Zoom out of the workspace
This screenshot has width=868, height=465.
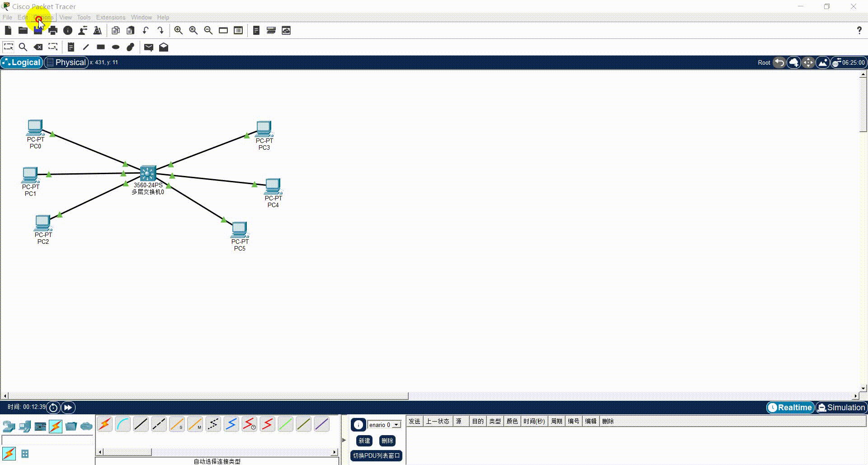pyautogui.click(x=208, y=30)
